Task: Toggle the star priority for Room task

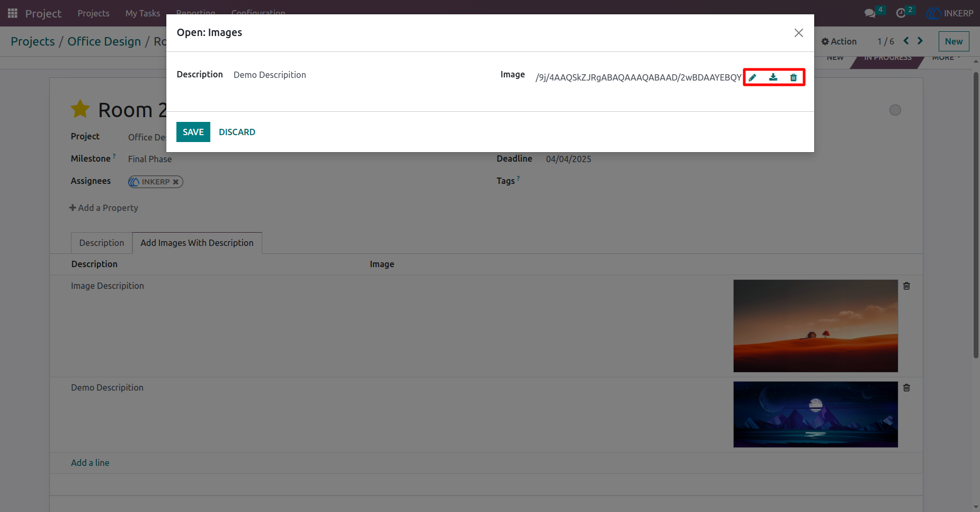Action: click(81, 109)
